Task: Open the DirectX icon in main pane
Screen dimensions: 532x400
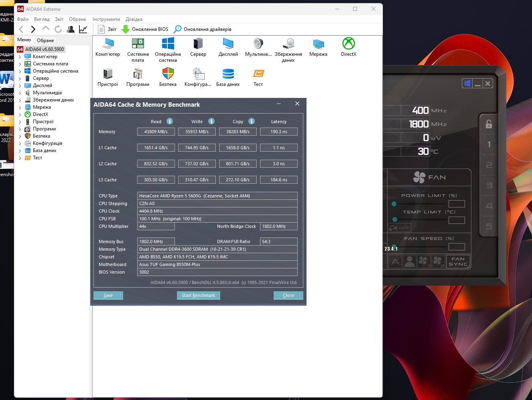Action: coord(348,43)
